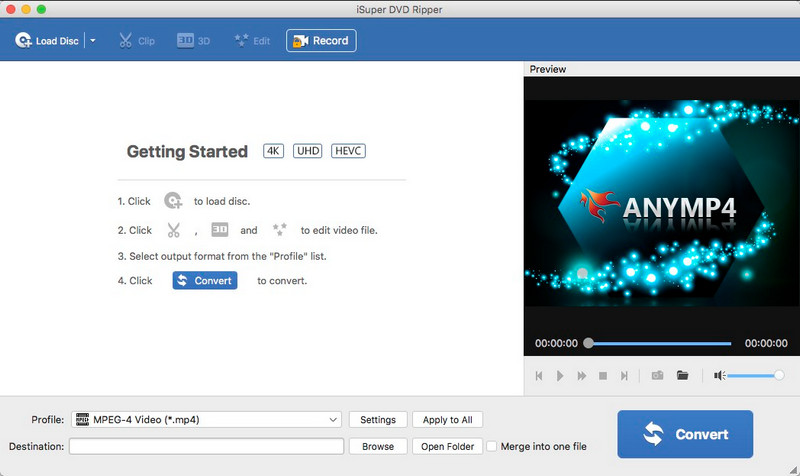This screenshot has height=476, width=800.
Task: Open the 3D settings tool
Action: [195, 41]
